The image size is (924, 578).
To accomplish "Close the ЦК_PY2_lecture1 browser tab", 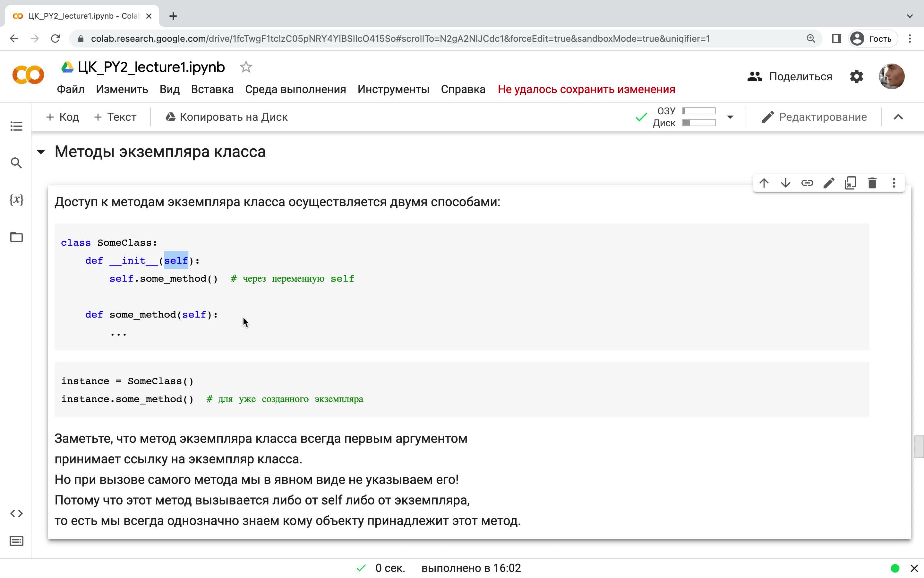I will (149, 16).
